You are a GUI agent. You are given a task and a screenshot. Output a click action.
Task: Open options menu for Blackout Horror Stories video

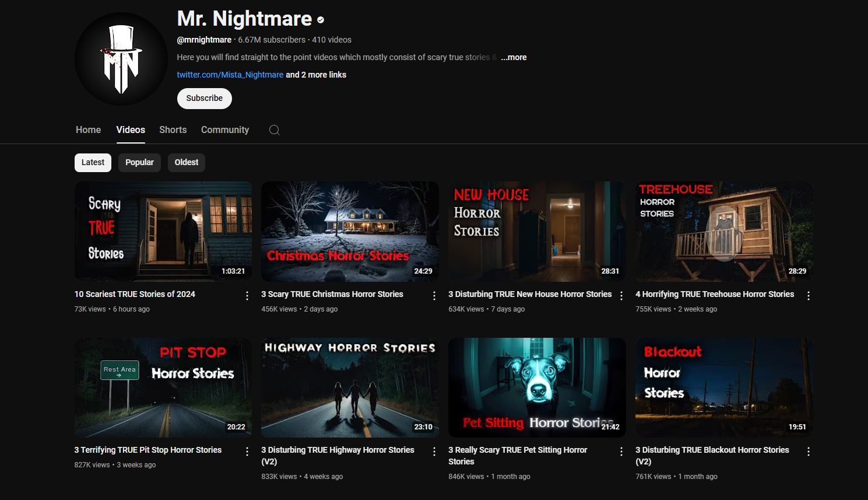[x=809, y=452]
